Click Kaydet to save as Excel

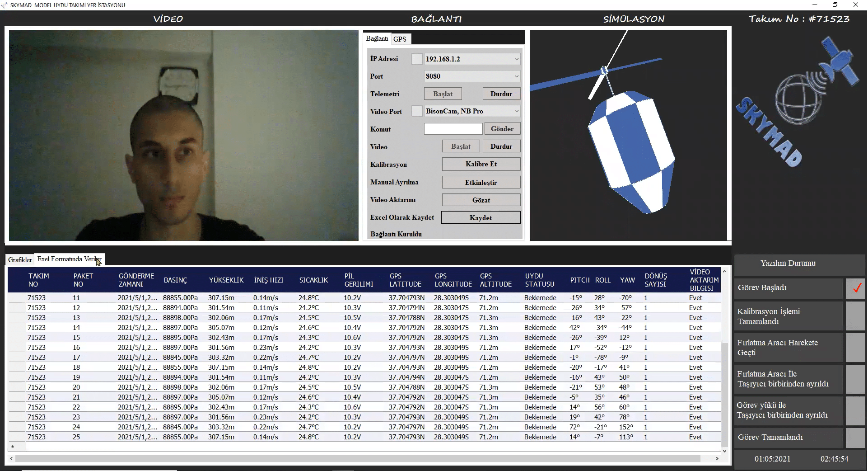tap(481, 217)
